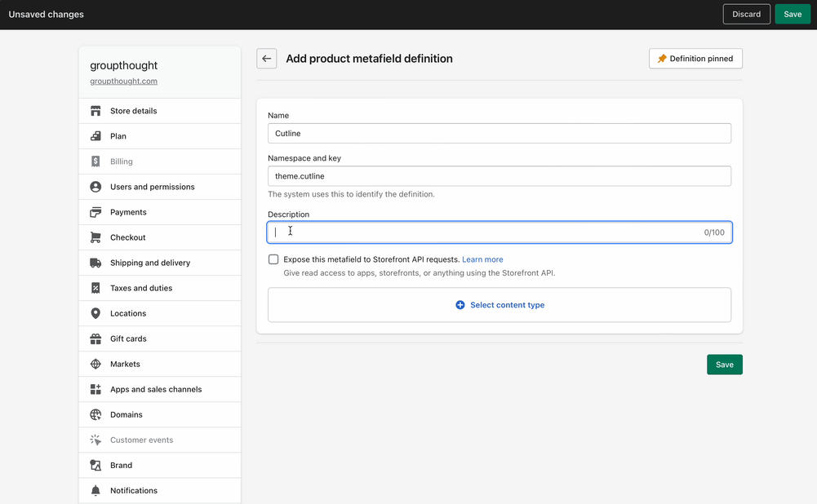Image resolution: width=817 pixels, height=504 pixels.
Task: Click the back arrow button
Action: tap(267, 59)
